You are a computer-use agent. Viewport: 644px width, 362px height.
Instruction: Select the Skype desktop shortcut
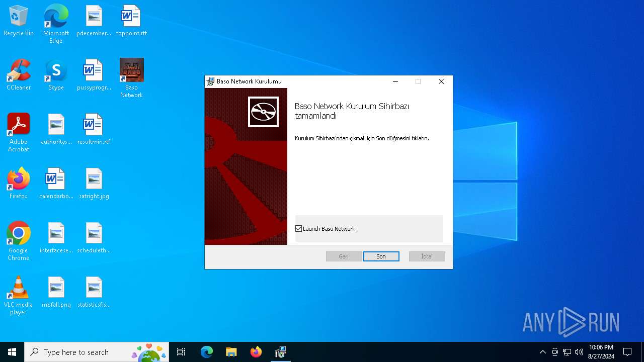(56, 75)
